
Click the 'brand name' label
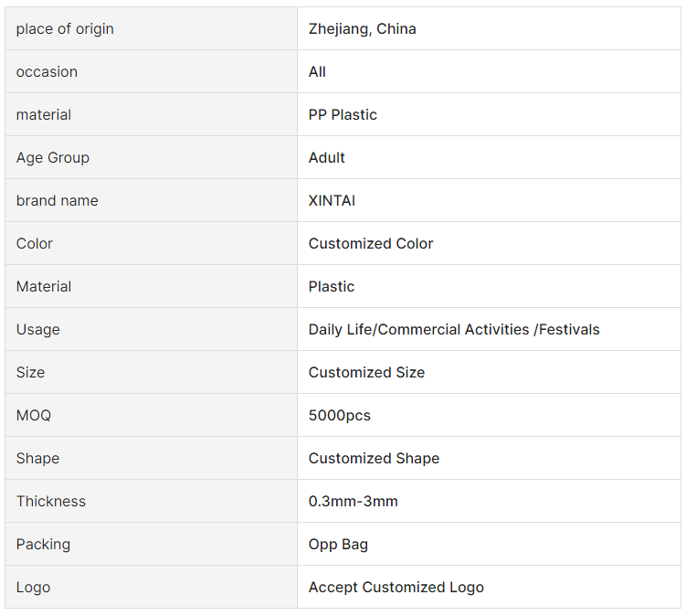(57, 200)
